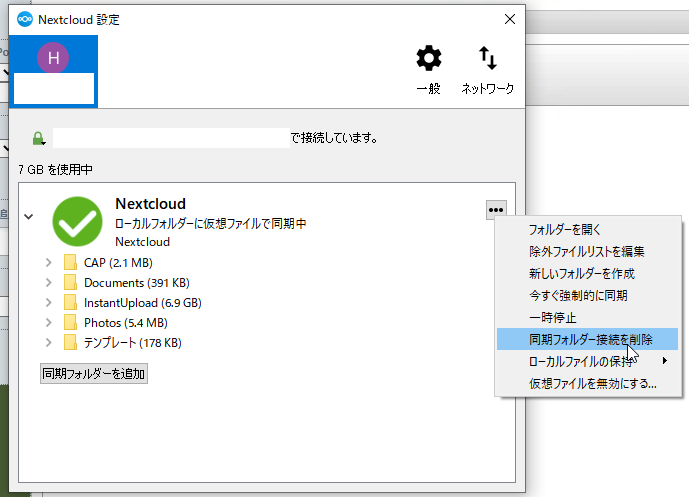Image resolution: width=689 pixels, height=497 pixels.
Task: Select the CAP (2.1 MB) row
Action: pyautogui.click(x=118, y=263)
